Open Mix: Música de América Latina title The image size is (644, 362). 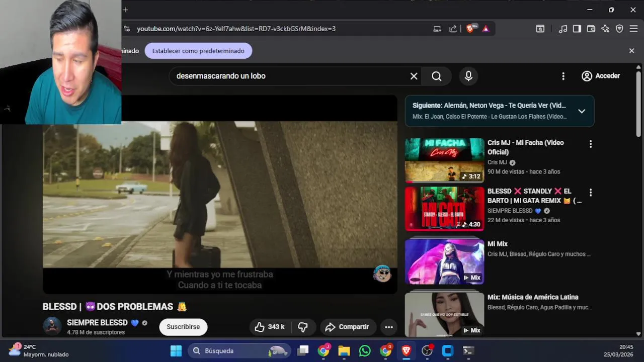pos(533,297)
